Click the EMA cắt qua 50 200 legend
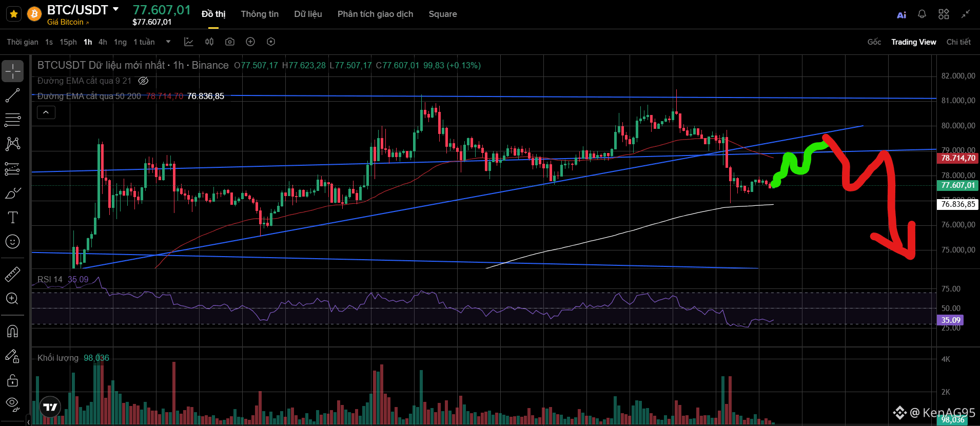 pos(89,96)
